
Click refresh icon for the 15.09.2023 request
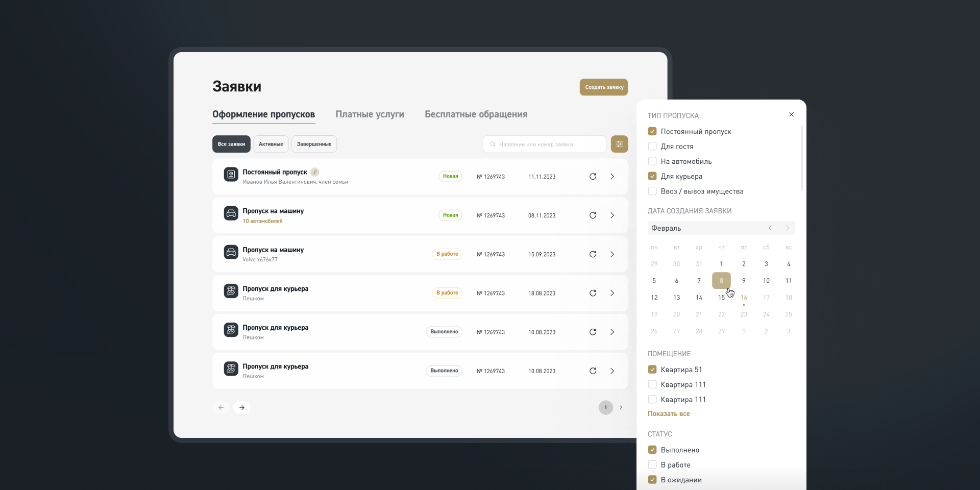tap(593, 254)
